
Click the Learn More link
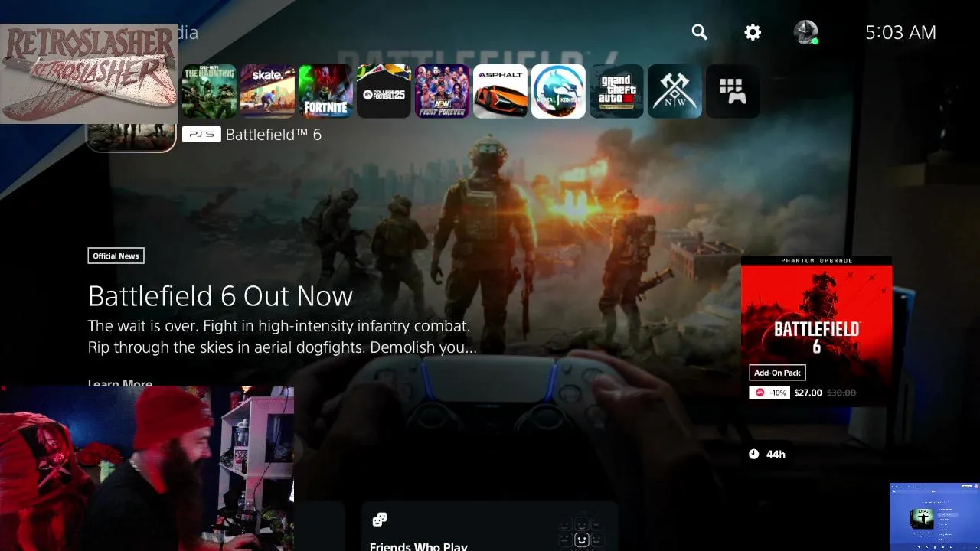point(120,382)
